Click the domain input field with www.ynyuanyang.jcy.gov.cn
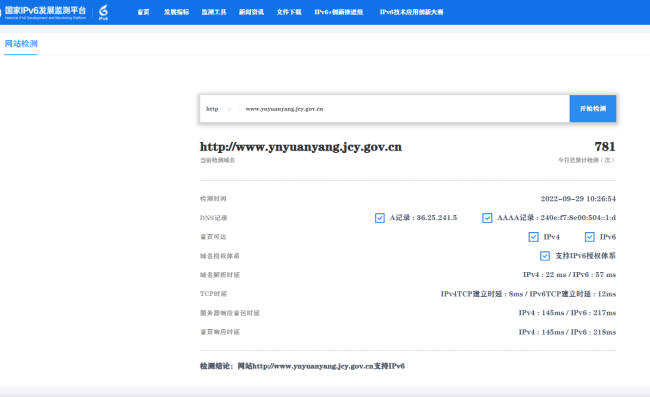The height and width of the screenshot is (397, 650). [404, 109]
